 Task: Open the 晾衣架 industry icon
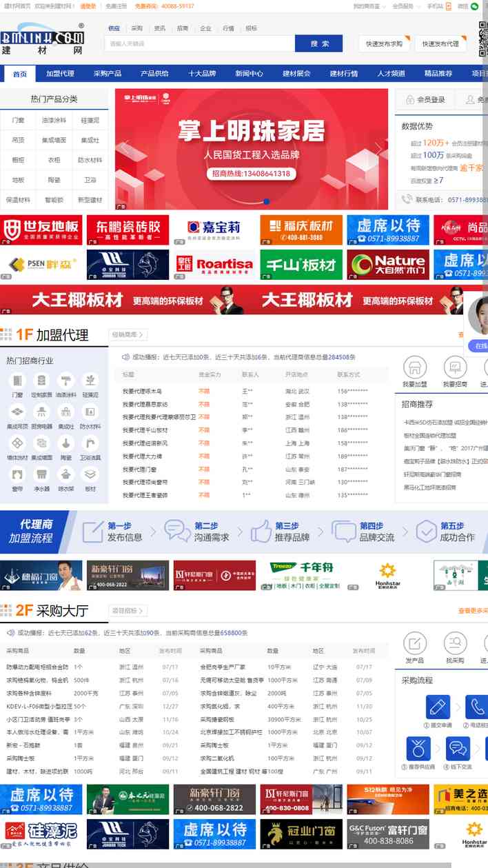point(66,474)
